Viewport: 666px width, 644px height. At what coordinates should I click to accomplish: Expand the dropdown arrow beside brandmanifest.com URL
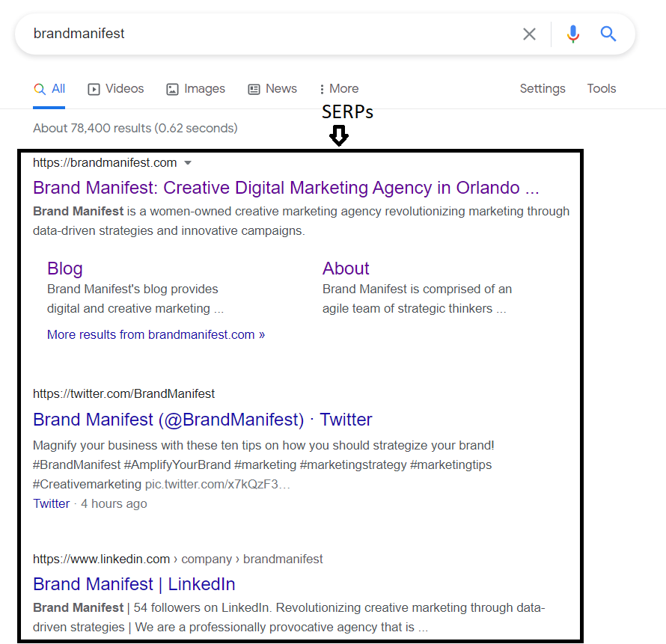pyautogui.click(x=188, y=162)
